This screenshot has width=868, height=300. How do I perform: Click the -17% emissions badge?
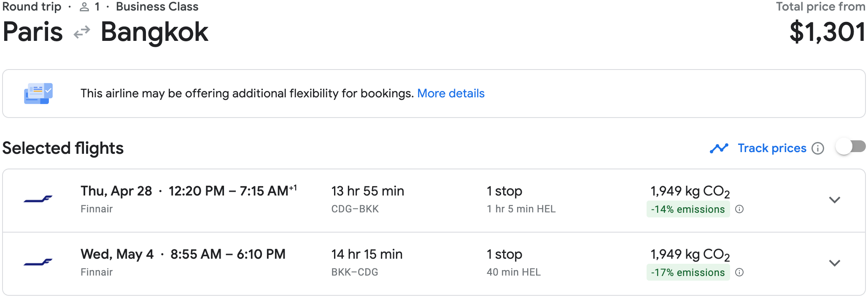tap(688, 272)
